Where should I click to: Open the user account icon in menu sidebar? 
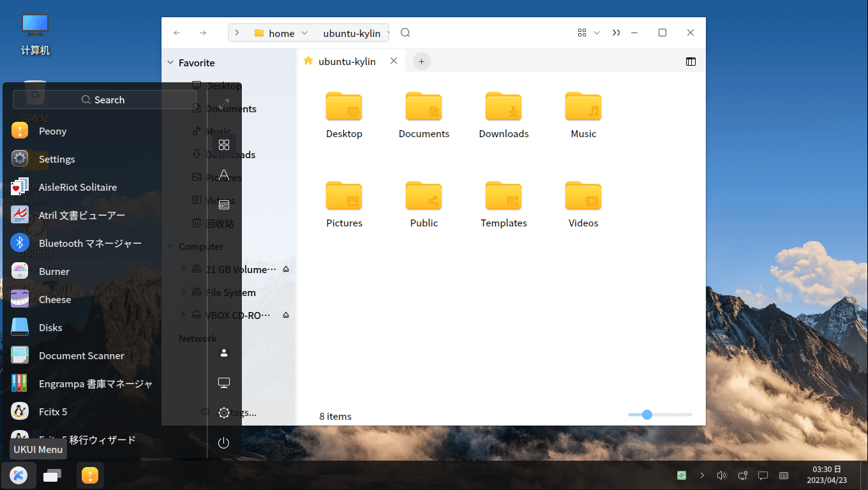[223, 353]
